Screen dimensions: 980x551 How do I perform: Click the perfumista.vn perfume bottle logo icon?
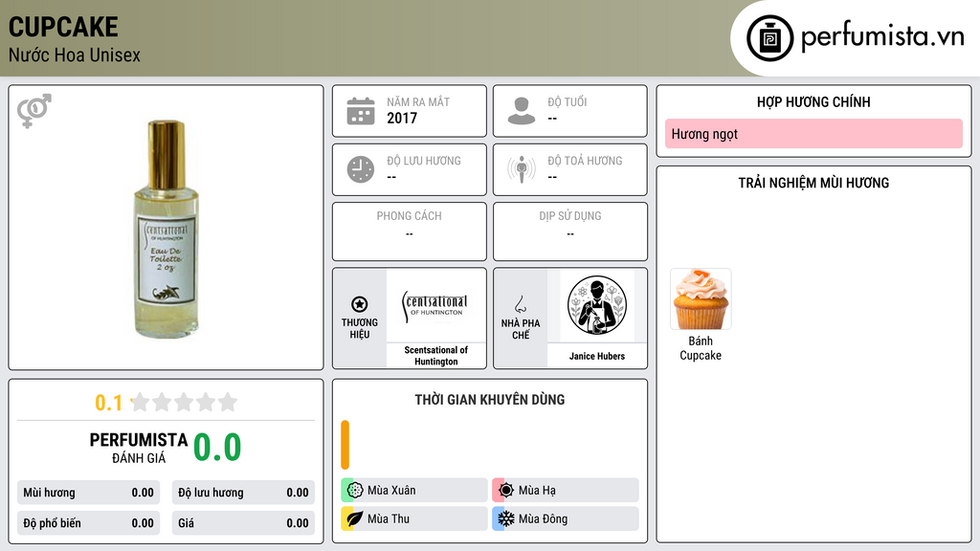770,38
